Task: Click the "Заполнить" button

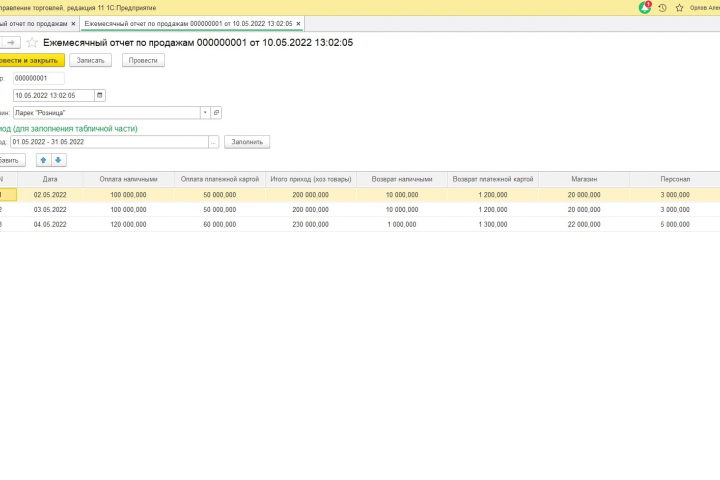Action: [x=247, y=142]
